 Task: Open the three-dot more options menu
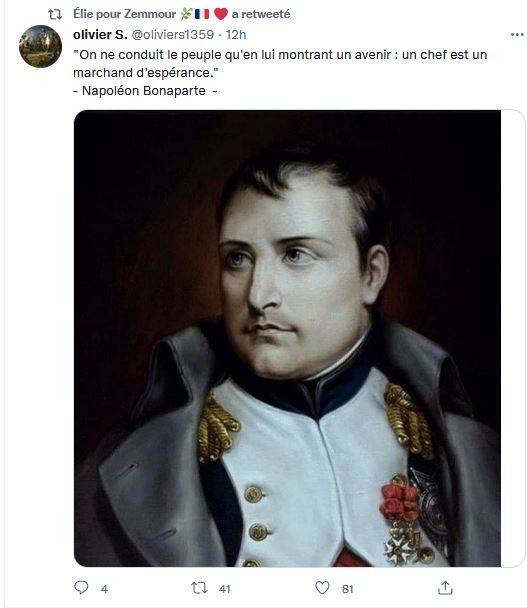[517, 35]
